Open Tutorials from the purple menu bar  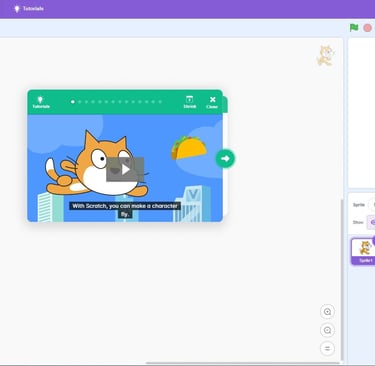(29, 9)
